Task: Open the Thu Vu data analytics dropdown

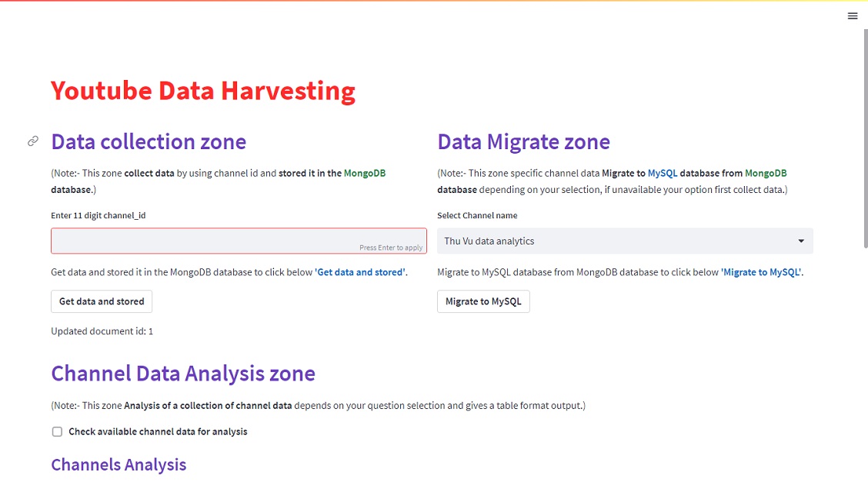Action: click(625, 241)
